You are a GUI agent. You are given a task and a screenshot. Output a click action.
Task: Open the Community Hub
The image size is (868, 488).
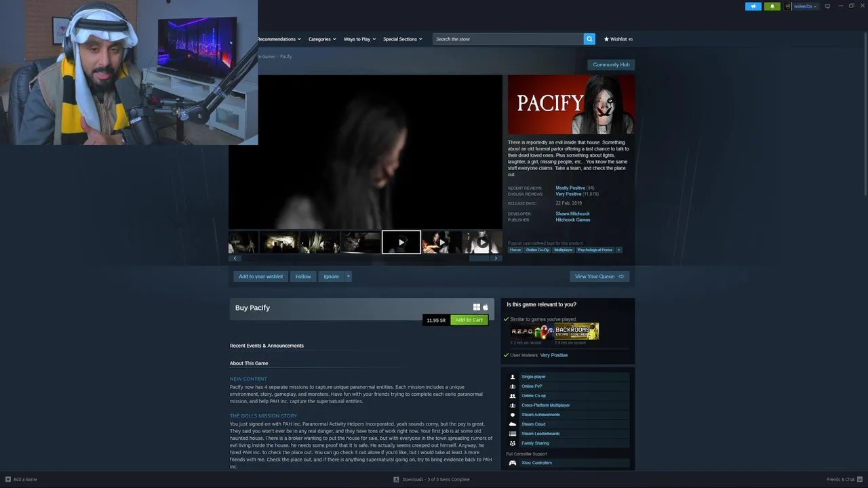pyautogui.click(x=611, y=64)
